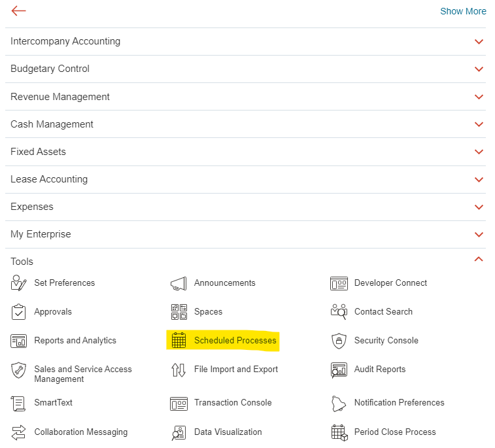Open the Audit Reports icon

pos(339,370)
